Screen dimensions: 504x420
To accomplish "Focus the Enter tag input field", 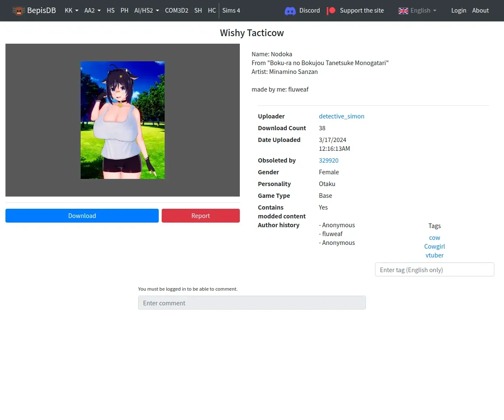I will tap(434, 270).
